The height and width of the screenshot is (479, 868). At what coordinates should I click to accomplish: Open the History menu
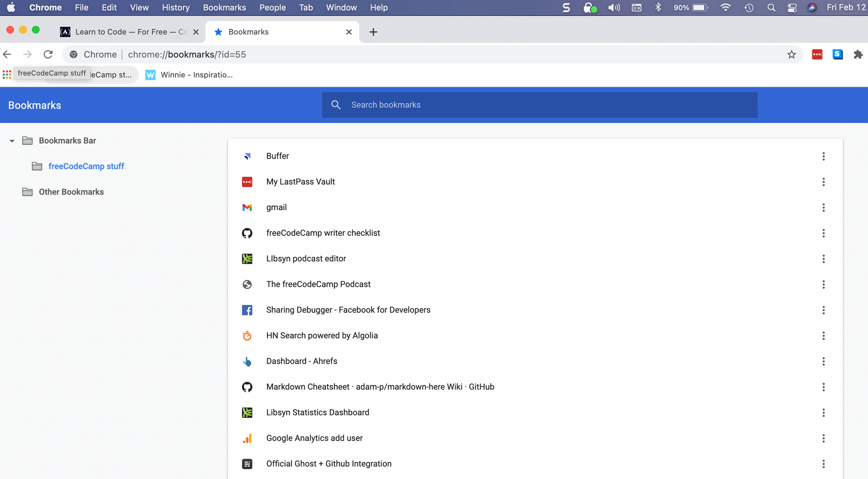tap(176, 7)
